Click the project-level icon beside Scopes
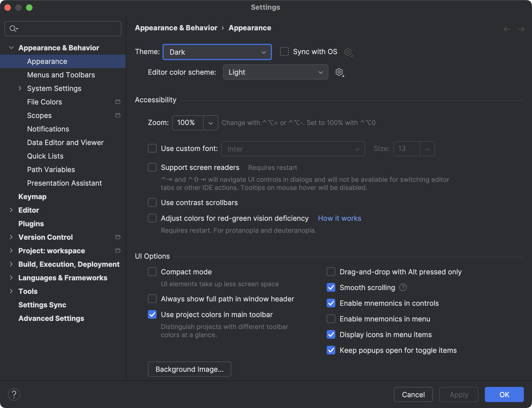 pos(118,115)
